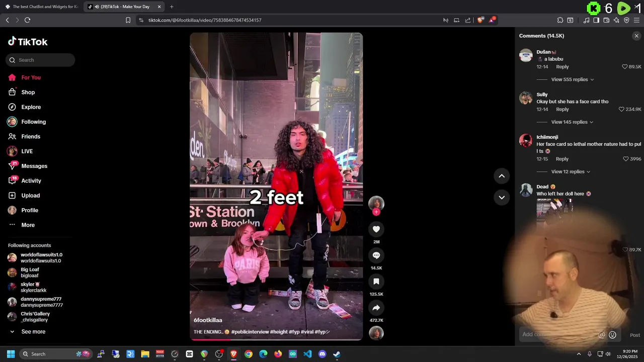
Task: Share the video using the arrow icon
Action: pos(376,308)
